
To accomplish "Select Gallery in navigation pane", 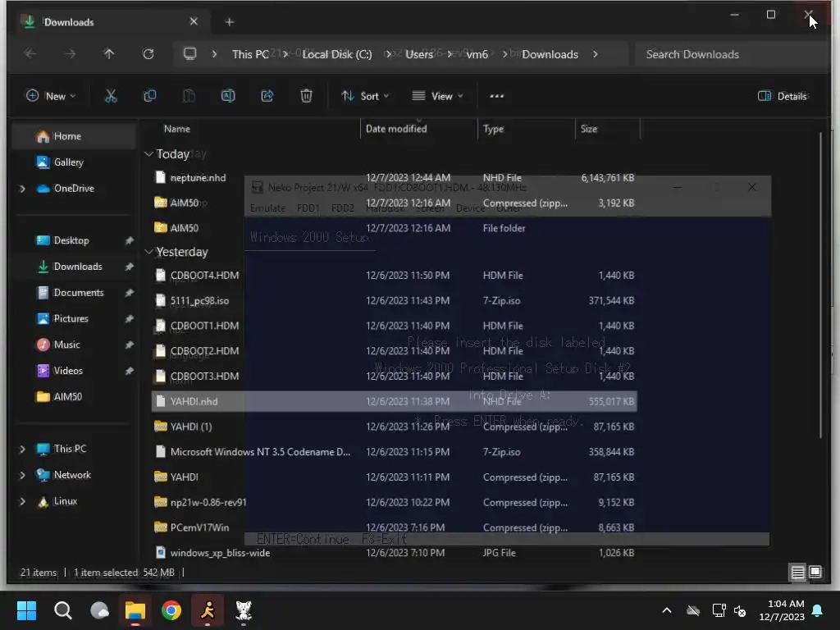I will 74,162.
